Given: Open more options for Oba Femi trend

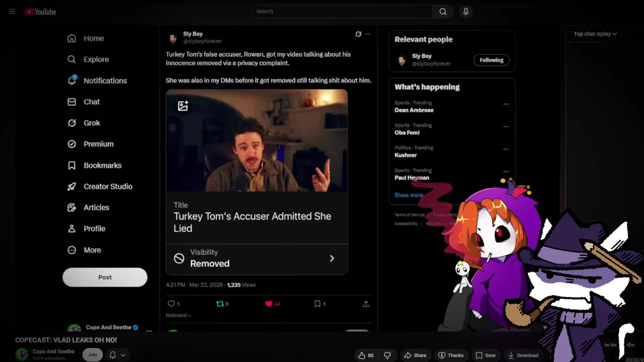Looking at the screenshot, I should tap(506, 127).
